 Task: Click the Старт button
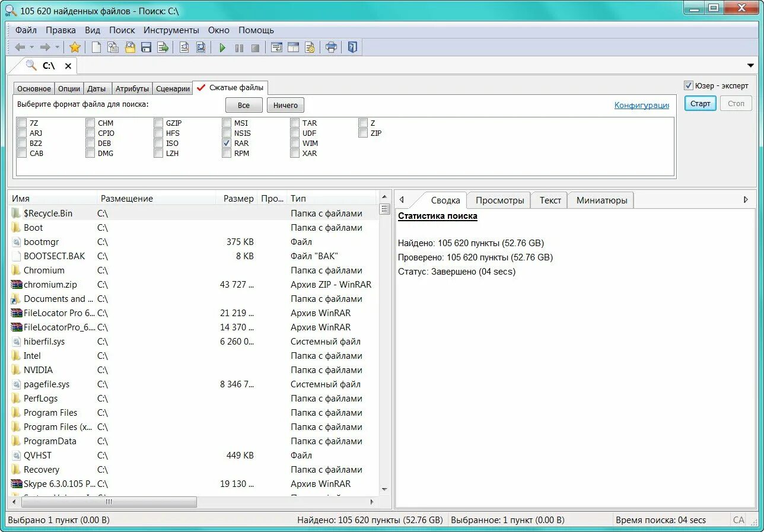pyautogui.click(x=701, y=103)
